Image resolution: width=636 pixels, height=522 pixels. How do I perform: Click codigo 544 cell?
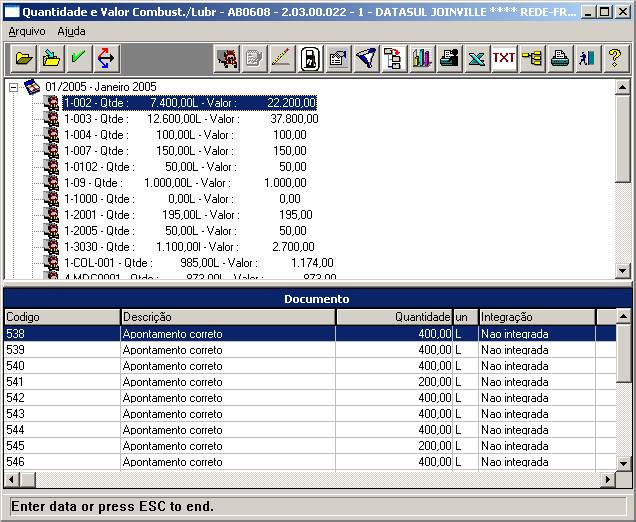(62, 430)
